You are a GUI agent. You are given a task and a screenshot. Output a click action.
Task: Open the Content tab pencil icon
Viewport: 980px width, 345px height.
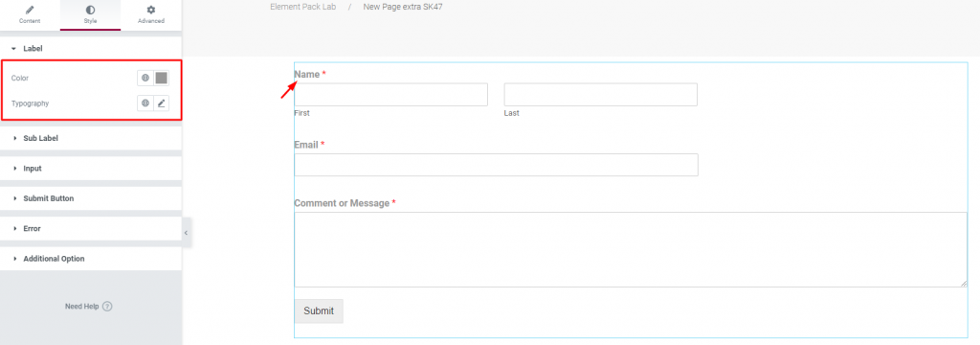click(30, 10)
